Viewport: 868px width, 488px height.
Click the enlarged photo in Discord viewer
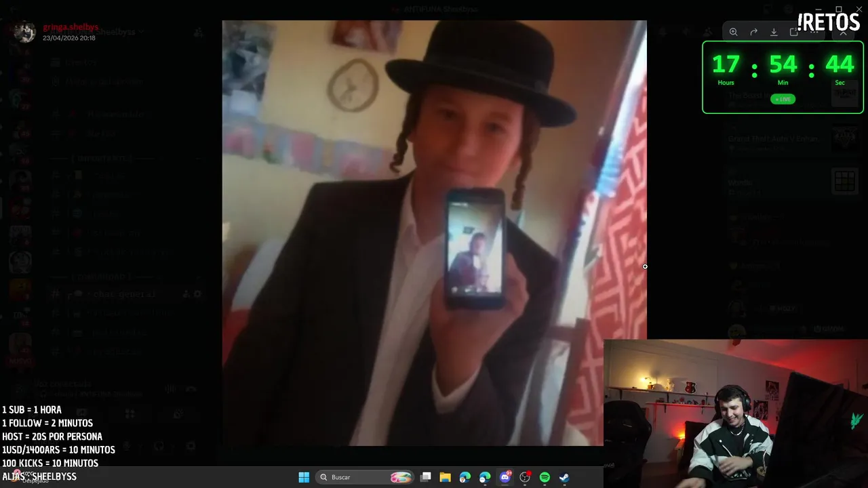[x=434, y=233]
